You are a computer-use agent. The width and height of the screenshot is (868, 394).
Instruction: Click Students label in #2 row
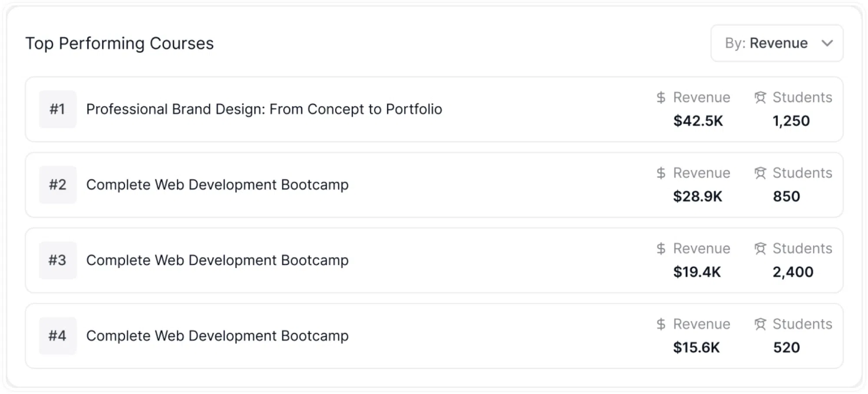(802, 173)
